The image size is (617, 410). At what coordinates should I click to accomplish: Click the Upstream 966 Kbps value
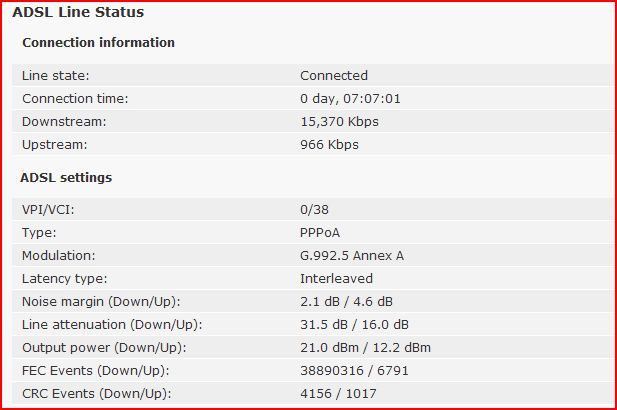[329, 145]
